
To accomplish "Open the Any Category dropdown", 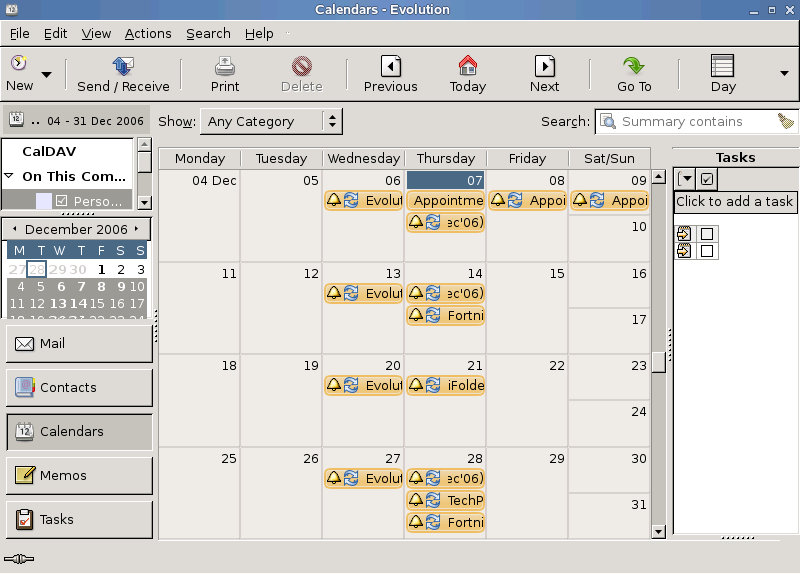I will (271, 122).
